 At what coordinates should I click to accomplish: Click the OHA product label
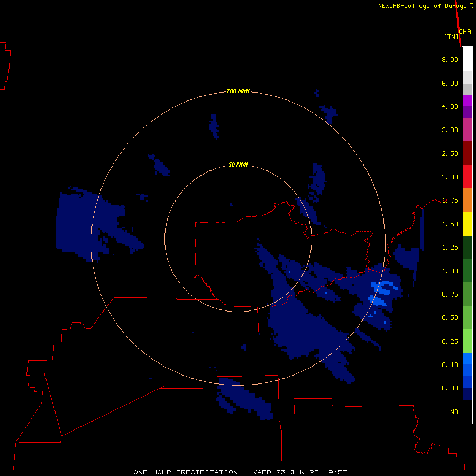coord(465,32)
